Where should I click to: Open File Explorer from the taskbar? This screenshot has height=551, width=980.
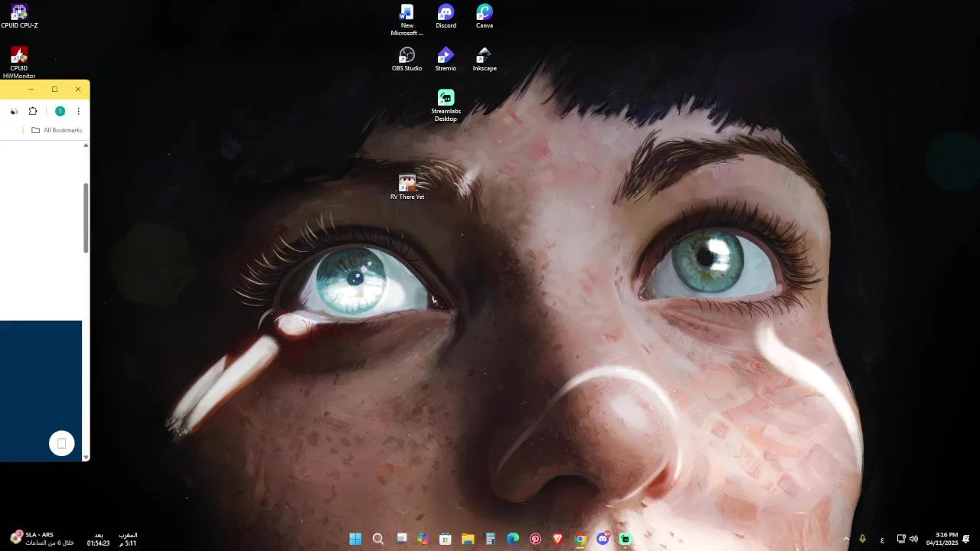pos(468,539)
